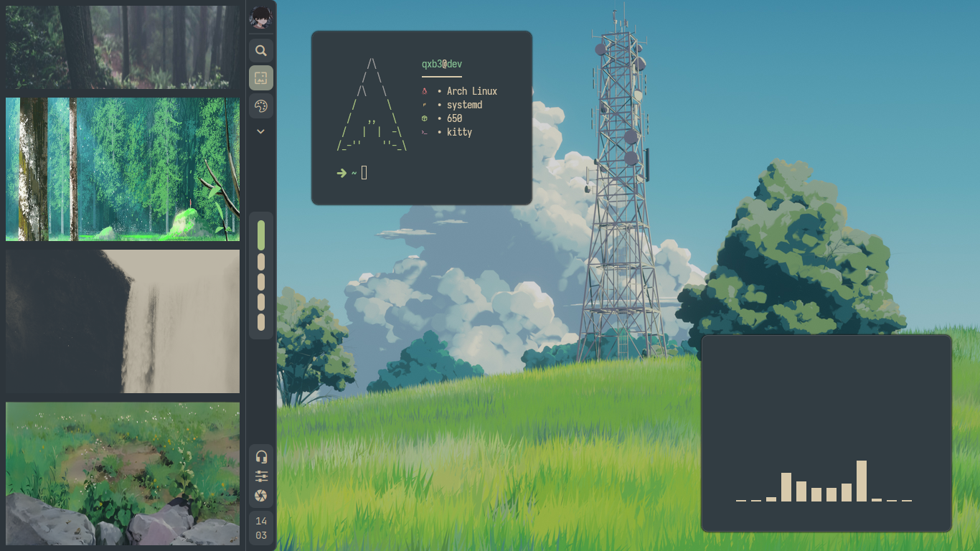The height and width of the screenshot is (551, 980).
Task: Open the 14 03 clock widget
Action: [x=261, y=528]
